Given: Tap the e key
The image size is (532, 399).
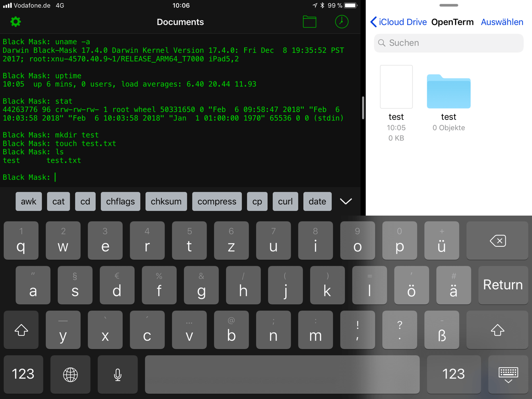Looking at the screenshot, I should [105, 241].
